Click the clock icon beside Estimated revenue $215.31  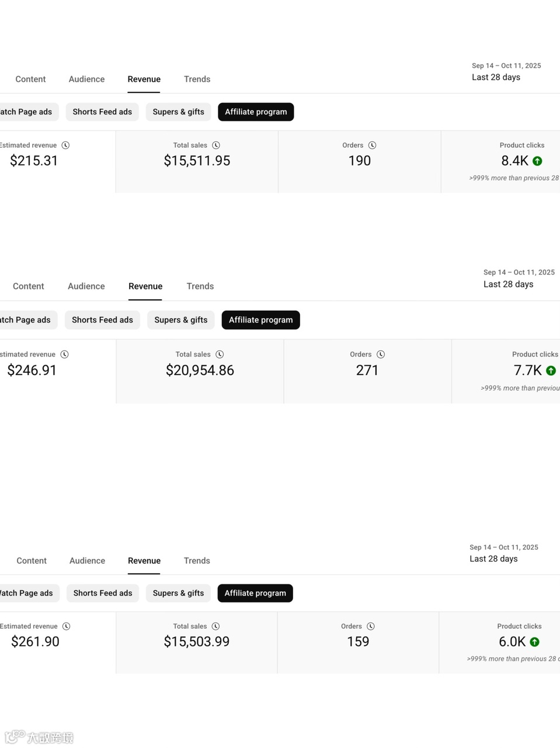65,146
